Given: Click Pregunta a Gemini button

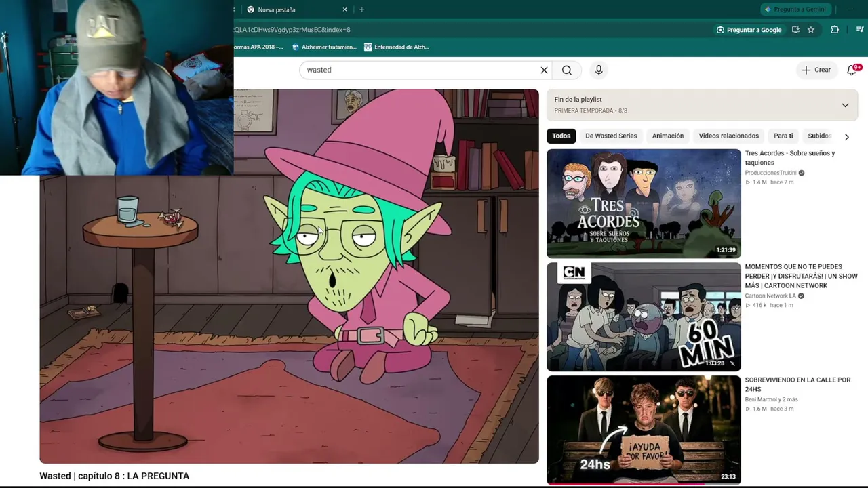Looking at the screenshot, I should coord(795,9).
